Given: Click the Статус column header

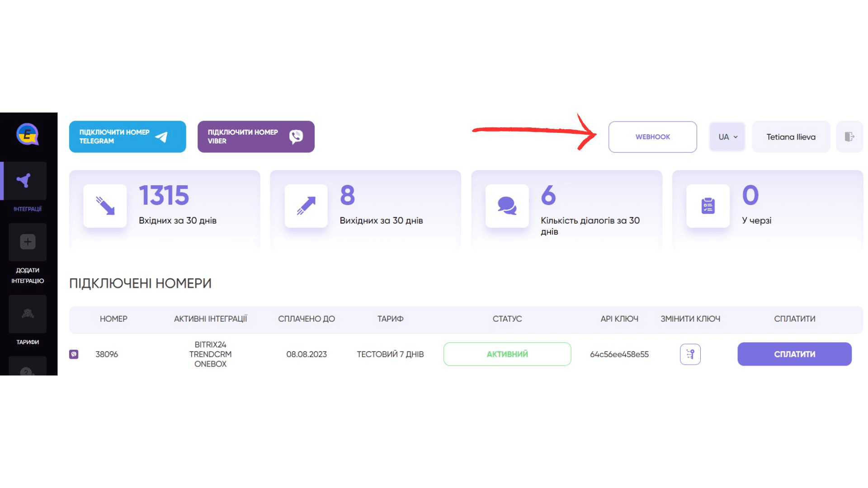Looking at the screenshot, I should [507, 319].
